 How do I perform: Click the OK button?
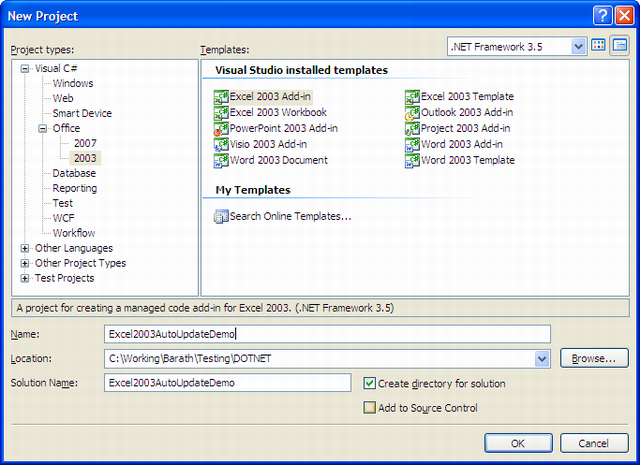tap(518, 443)
